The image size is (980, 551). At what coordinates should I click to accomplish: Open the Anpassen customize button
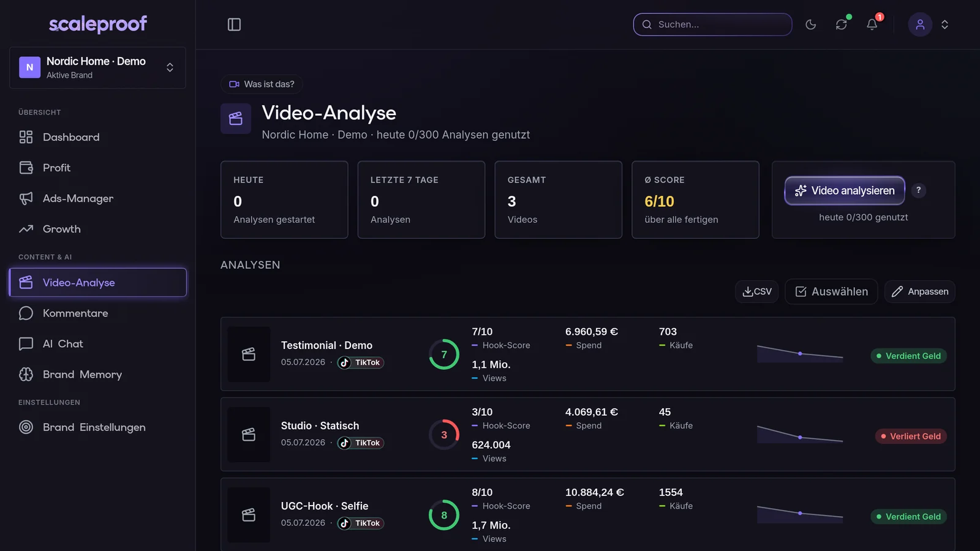tap(919, 291)
